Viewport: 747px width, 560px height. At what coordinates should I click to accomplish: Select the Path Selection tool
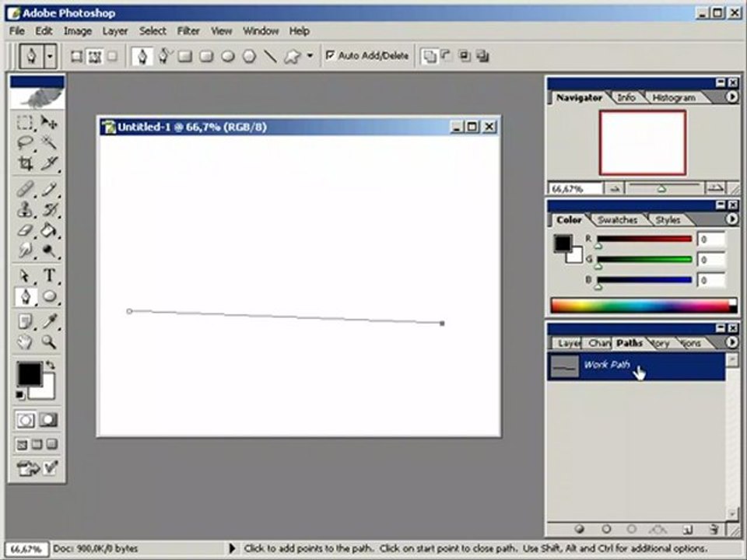pyautogui.click(x=25, y=275)
